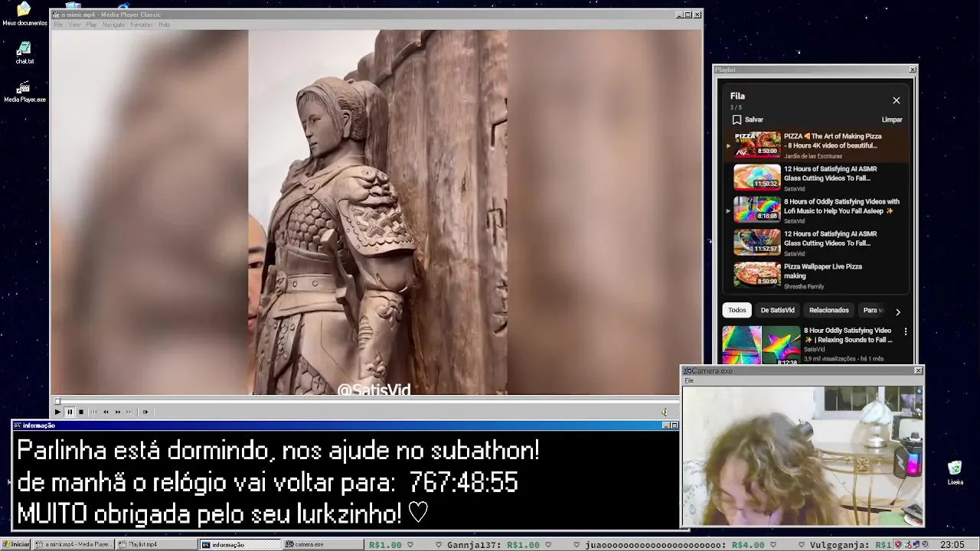Open the Lixeira recycle bin icon
Screen dimensions: 980x551
(955, 473)
